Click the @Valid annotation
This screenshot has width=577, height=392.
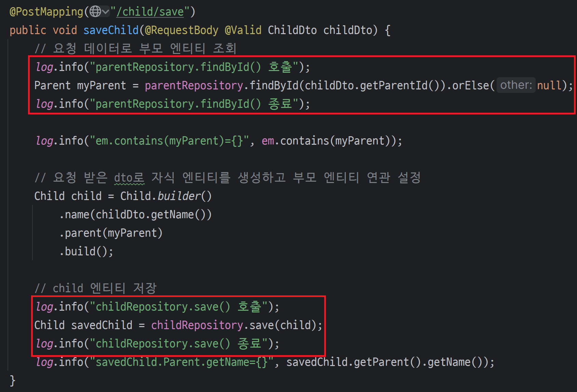point(243,30)
